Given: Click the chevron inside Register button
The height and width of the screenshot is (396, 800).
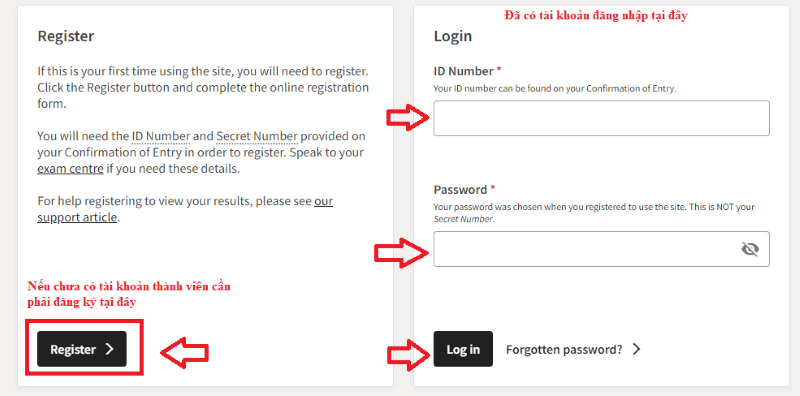Looking at the screenshot, I should [x=109, y=349].
